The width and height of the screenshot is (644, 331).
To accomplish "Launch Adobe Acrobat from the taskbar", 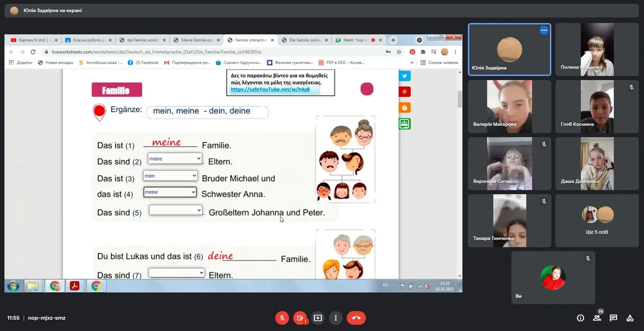I will coord(74,286).
